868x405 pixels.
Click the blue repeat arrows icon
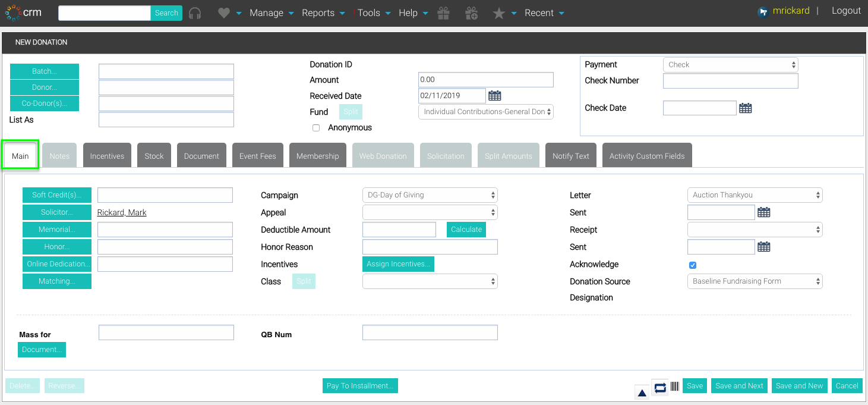(660, 388)
